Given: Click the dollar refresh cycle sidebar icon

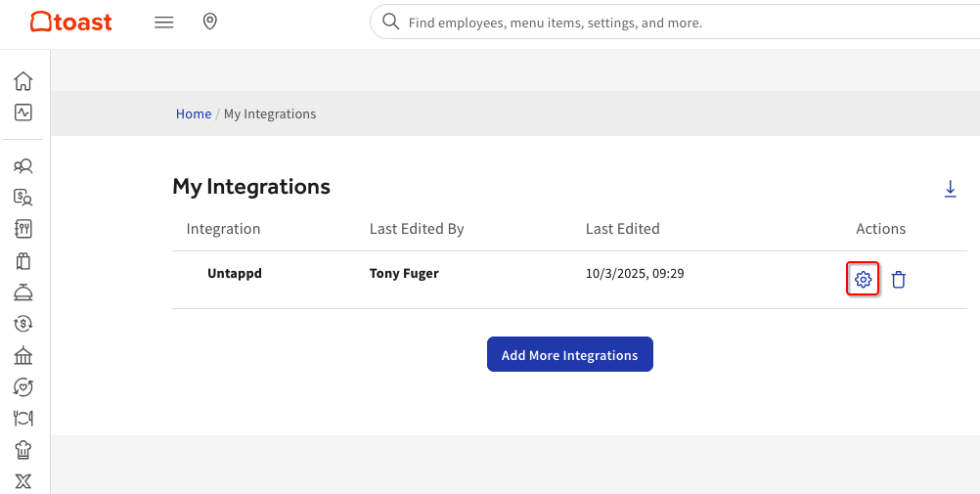Looking at the screenshot, I should [23, 324].
